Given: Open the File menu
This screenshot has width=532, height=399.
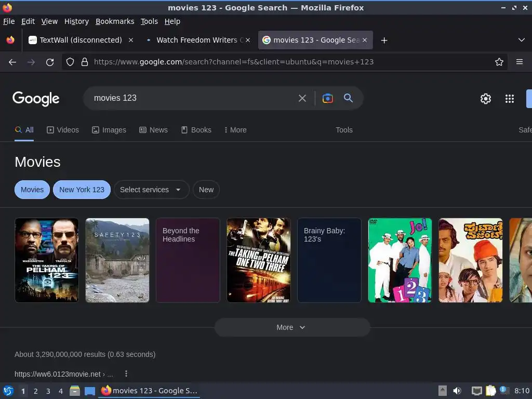Looking at the screenshot, I should pyautogui.click(x=9, y=21).
